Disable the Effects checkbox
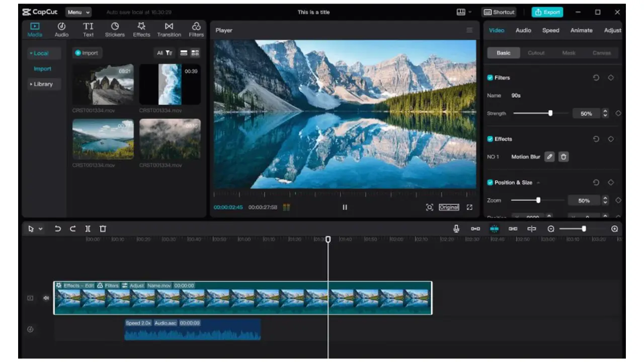Image resolution: width=644 pixels, height=362 pixels. coord(490,139)
